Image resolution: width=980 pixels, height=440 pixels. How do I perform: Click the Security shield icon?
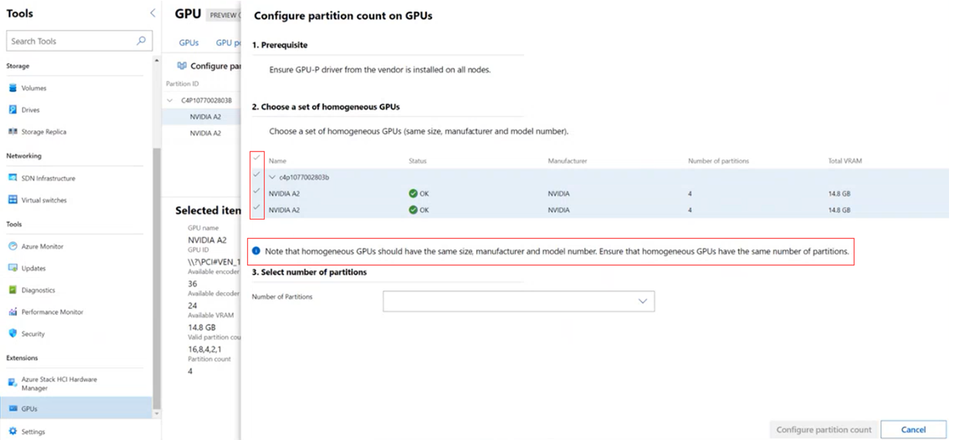click(x=13, y=333)
